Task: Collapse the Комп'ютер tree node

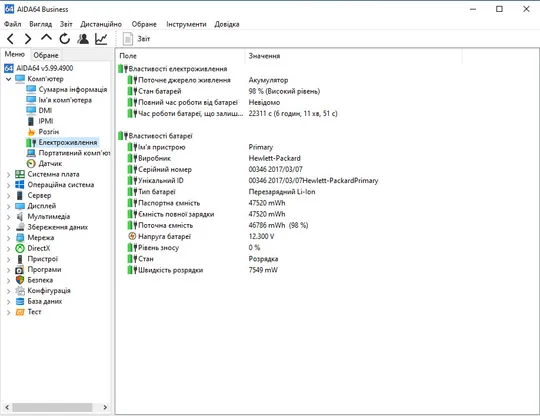Action: click(9, 79)
